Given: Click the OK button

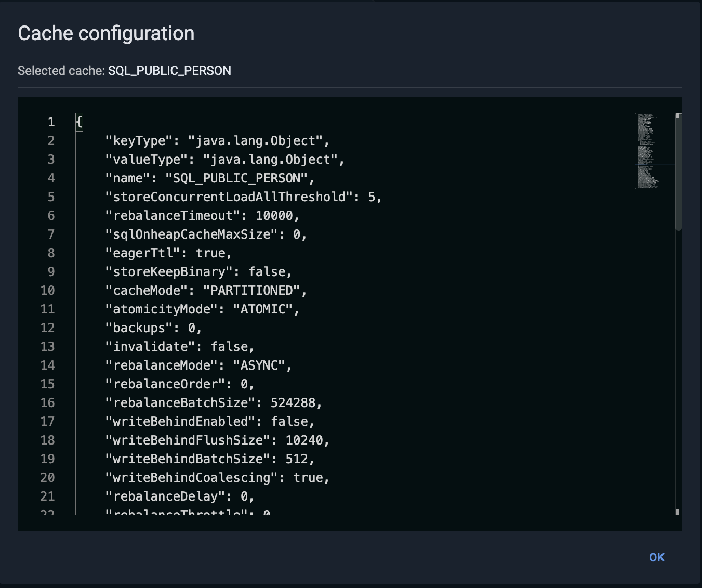Looking at the screenshot, I should 656,557.
